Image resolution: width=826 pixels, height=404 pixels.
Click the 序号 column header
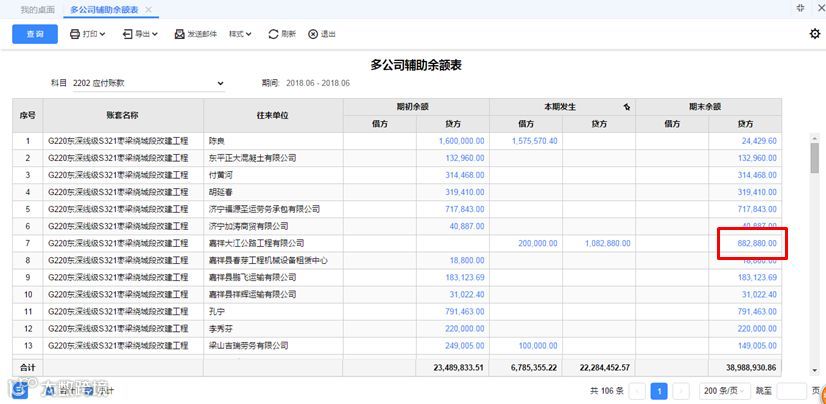[x=28, y=115]
